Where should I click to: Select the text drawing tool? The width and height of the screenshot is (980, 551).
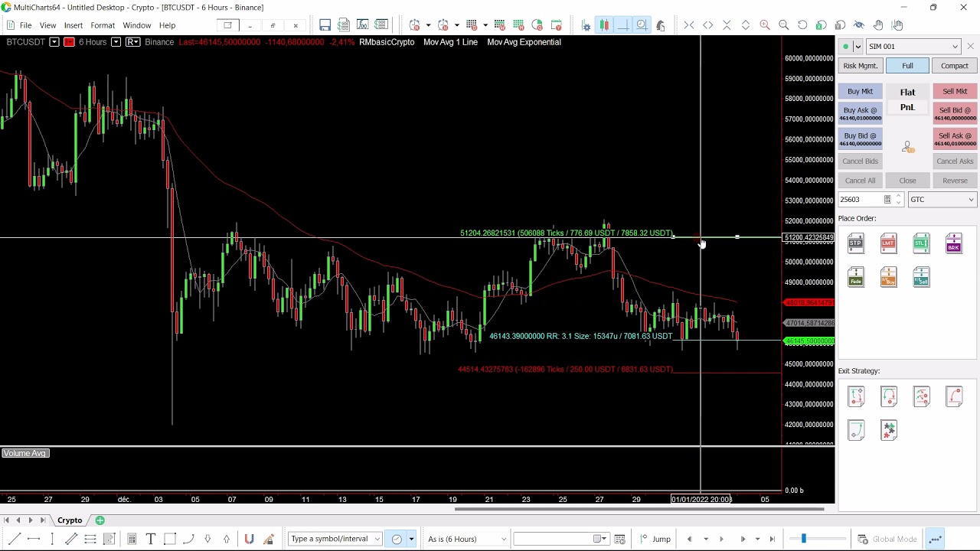click(x=150, y=539)
